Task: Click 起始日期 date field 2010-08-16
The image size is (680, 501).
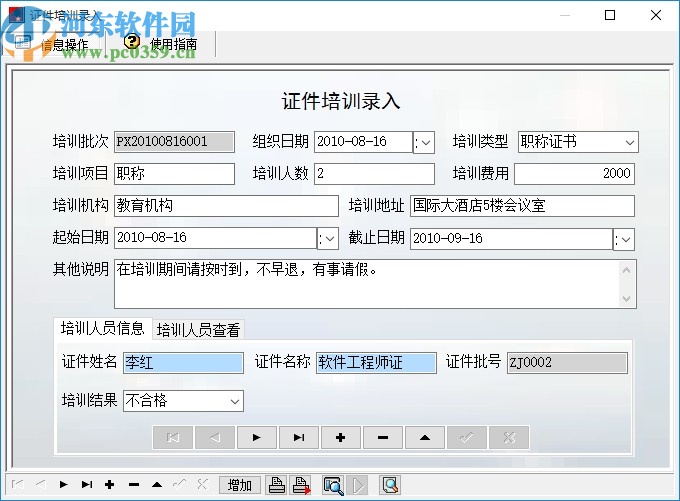Action: click(216, 238)
